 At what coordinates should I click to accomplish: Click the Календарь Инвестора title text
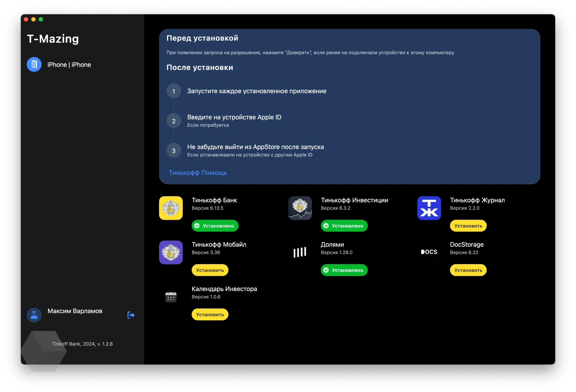tap(224, 289)
